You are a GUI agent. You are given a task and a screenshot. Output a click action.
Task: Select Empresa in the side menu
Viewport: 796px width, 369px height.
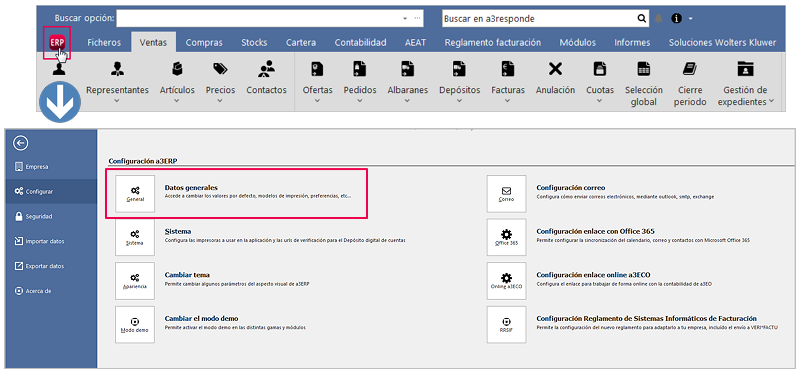point(51,166)
